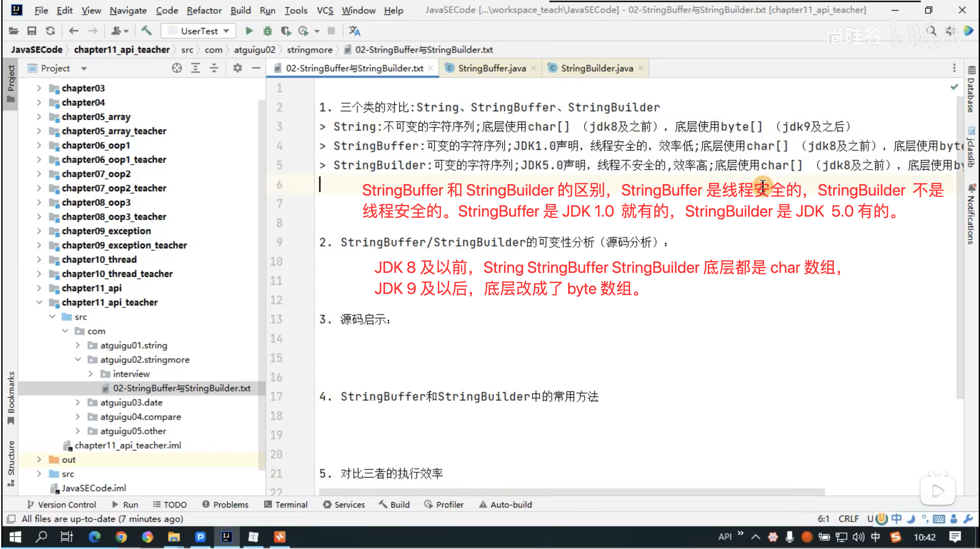Click the editor horizontal scrollbar
The height and width of the screenshot is (549, 980).
pos(571,492)
